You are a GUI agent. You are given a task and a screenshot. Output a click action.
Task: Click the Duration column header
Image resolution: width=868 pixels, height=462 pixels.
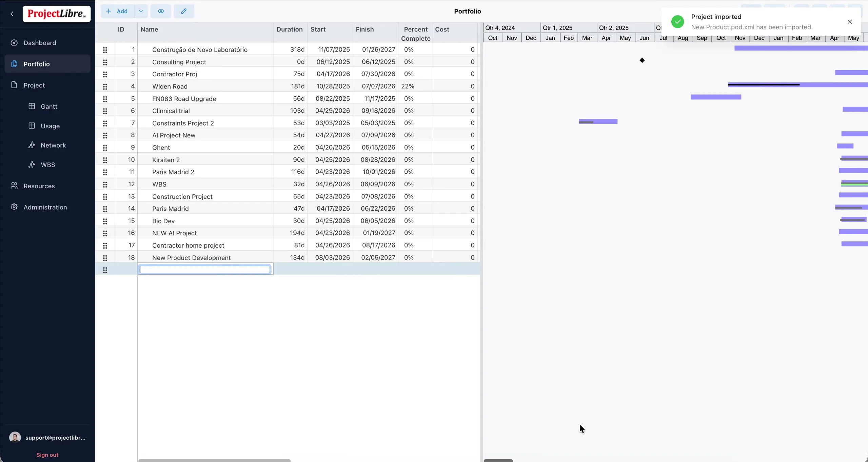tap(290, 33)
